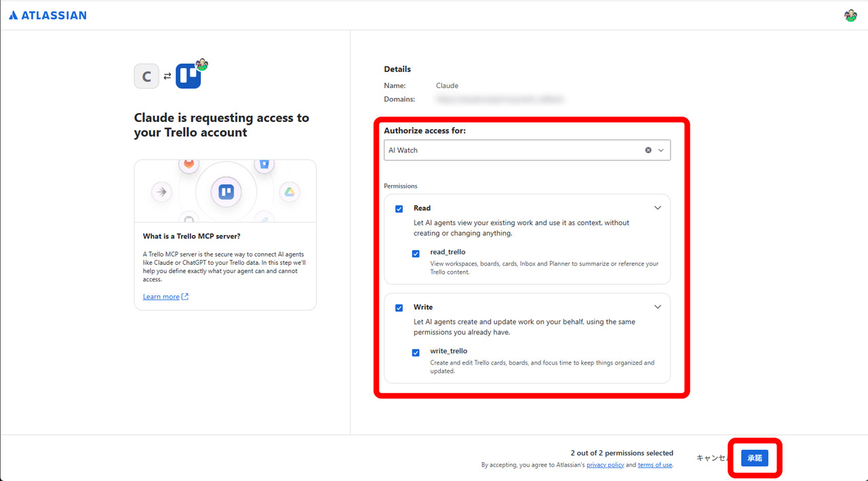Click the arrow icon in the illustration
The height and width of the screenshot is (481, 868).
[x=161, y=192]
